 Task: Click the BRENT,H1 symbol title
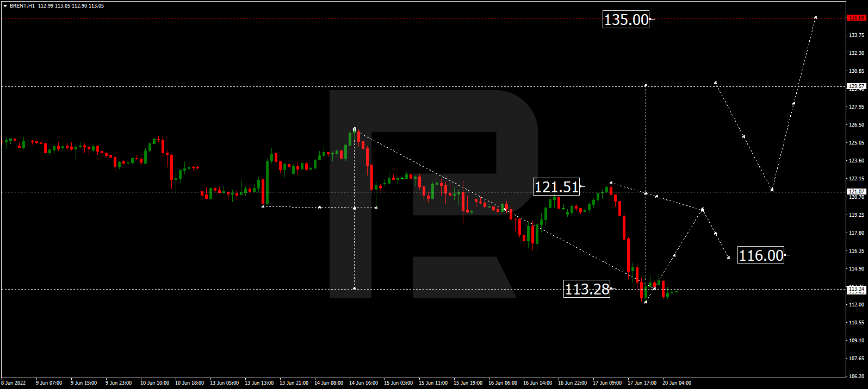coord(22,6)
